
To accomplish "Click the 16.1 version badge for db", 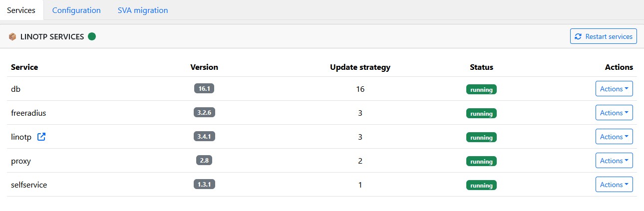I will coord(204,89).
